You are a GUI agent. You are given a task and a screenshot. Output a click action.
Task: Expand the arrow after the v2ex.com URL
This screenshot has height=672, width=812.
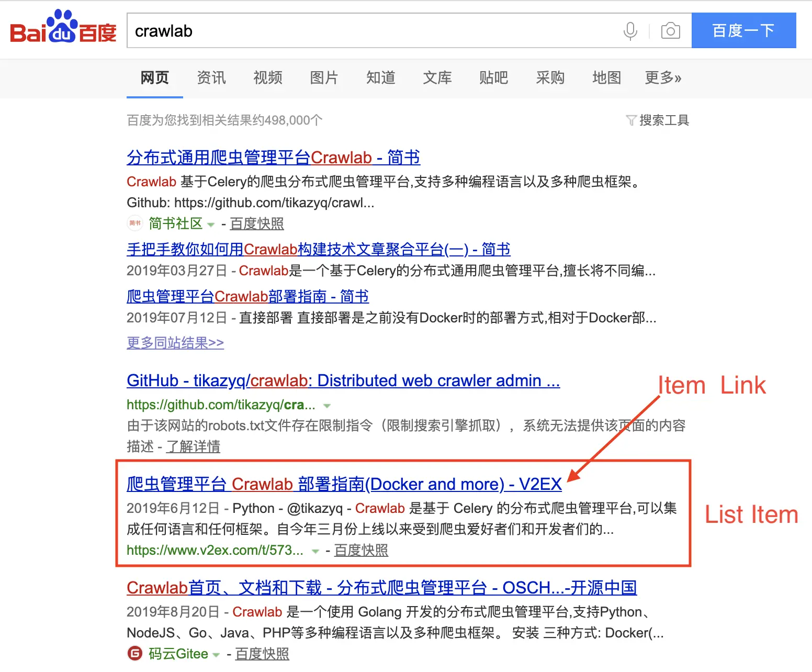pos(315,551)
